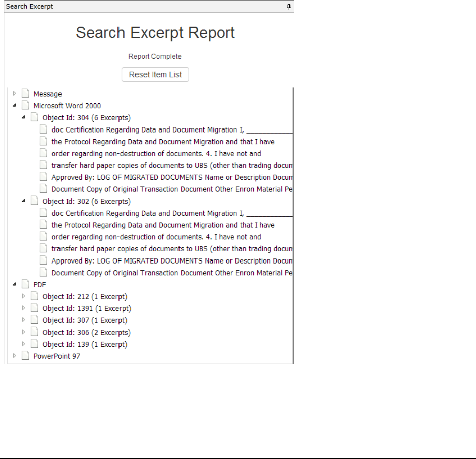Open 'the Protocol Regarding Data' excerpt under 302

pos(163,225)
